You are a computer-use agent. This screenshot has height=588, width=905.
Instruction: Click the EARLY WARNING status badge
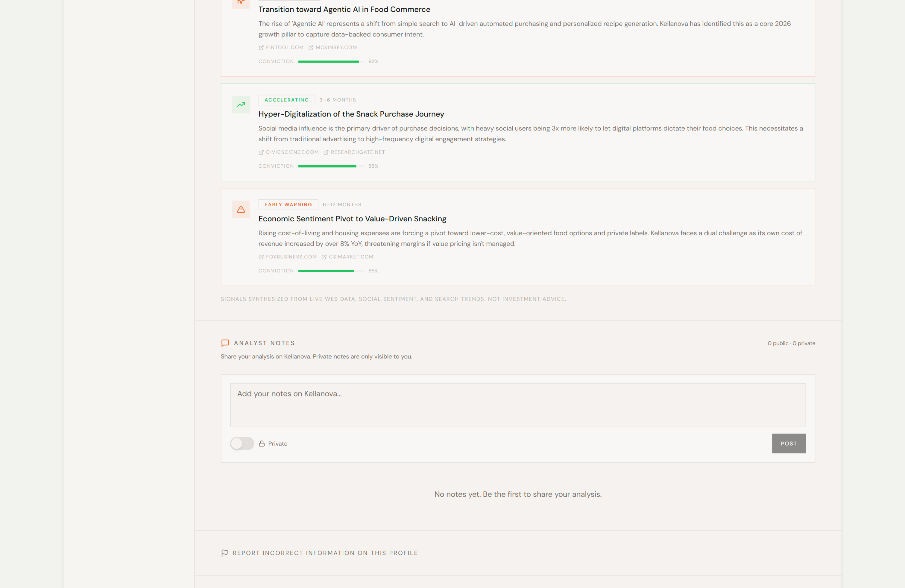click(288, 204)
